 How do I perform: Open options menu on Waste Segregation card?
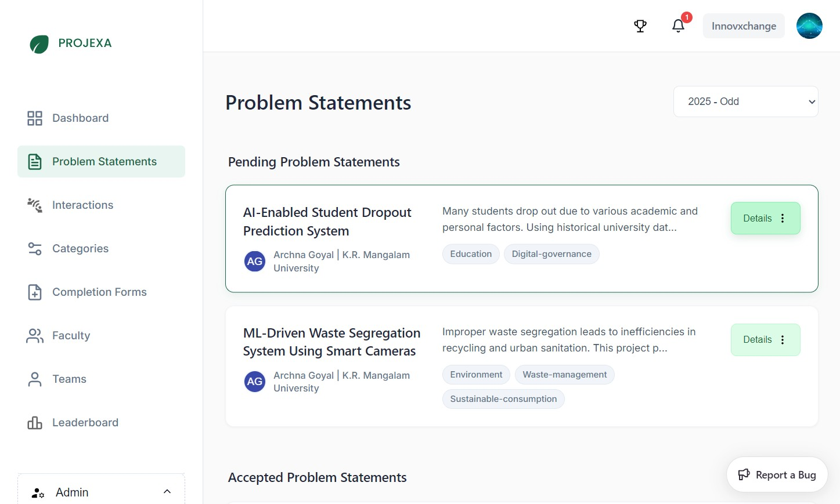click(x=782, y=339)
